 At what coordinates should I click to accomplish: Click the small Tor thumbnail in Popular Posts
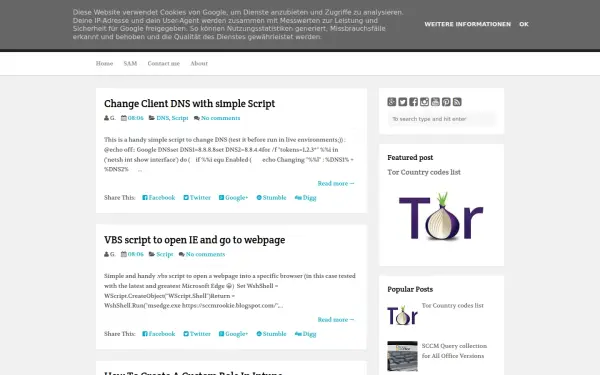click(x=402, y=315)
